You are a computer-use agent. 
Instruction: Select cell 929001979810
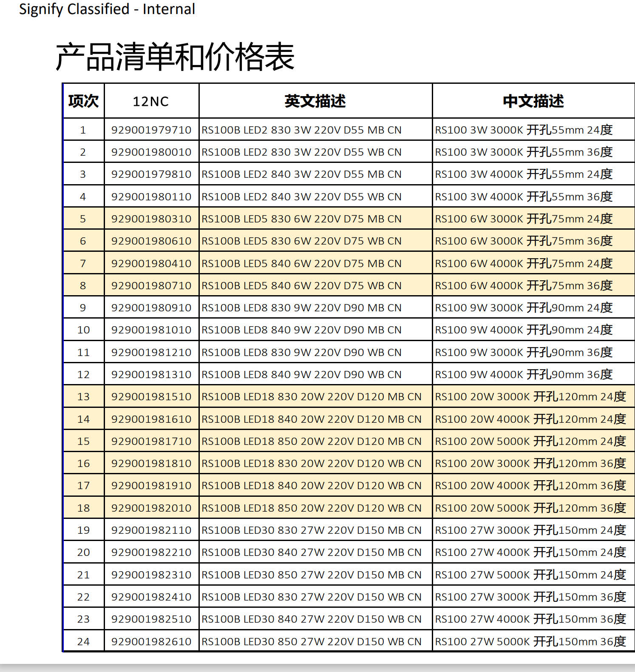click(151, 174)
